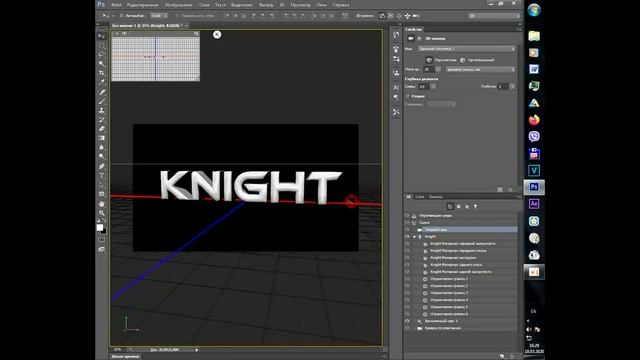
Task: Toggle visibility of Бесконечный свет 1
Action: click(x=407, y=321)
